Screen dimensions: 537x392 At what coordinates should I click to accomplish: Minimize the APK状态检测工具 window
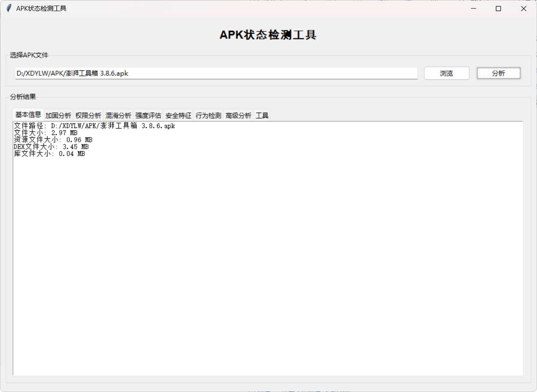click(473, 8)
